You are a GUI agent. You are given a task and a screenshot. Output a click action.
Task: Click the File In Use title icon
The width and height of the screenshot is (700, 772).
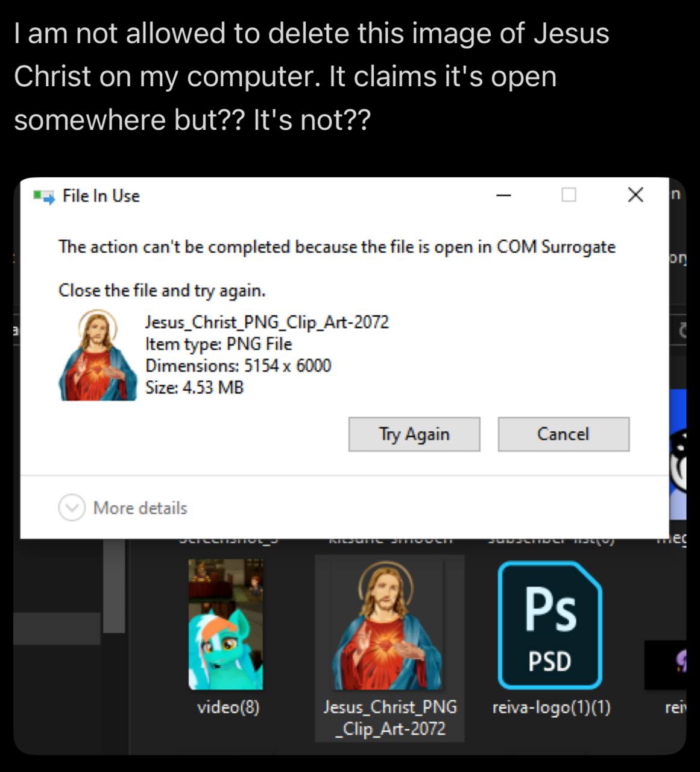(x=44, y=196)
